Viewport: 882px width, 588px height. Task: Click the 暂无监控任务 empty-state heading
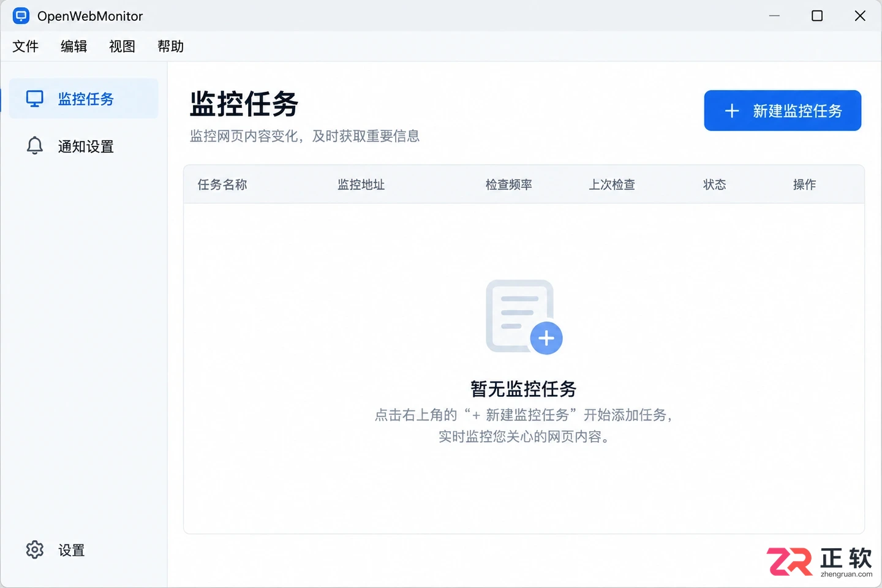[x=524, y=389]
